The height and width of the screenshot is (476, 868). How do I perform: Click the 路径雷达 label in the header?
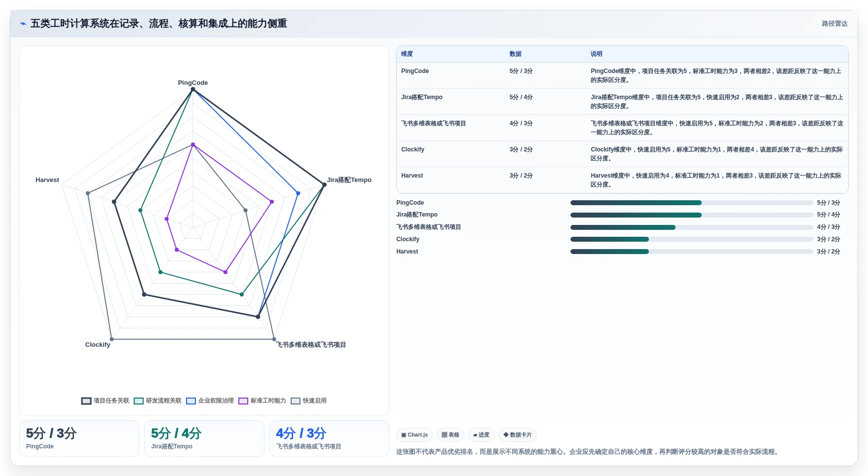click(x=834, y=24)
